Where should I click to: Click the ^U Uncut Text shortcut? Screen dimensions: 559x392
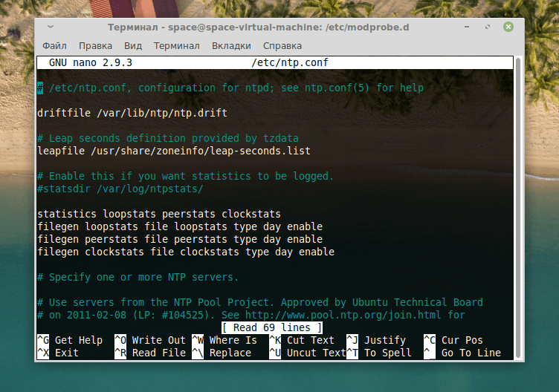(x=308, y=353)
